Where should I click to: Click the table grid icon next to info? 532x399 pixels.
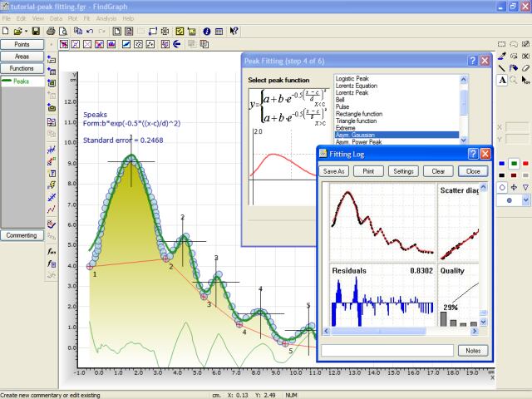[219, 32]
